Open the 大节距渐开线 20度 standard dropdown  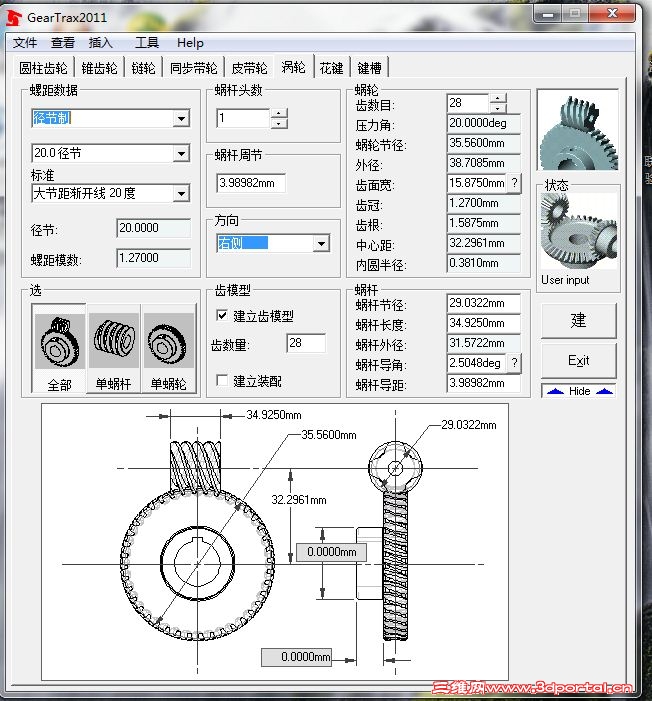181,194
